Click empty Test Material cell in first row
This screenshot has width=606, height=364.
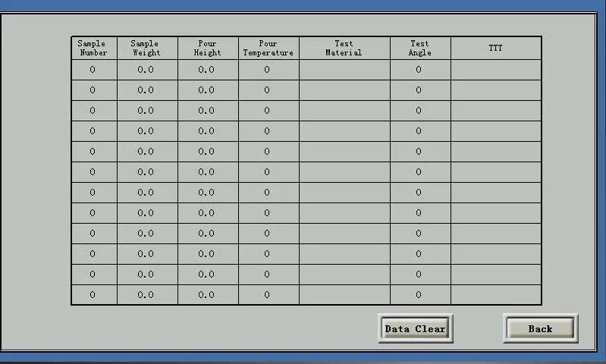pyautogui.click(x=344, y=70)
